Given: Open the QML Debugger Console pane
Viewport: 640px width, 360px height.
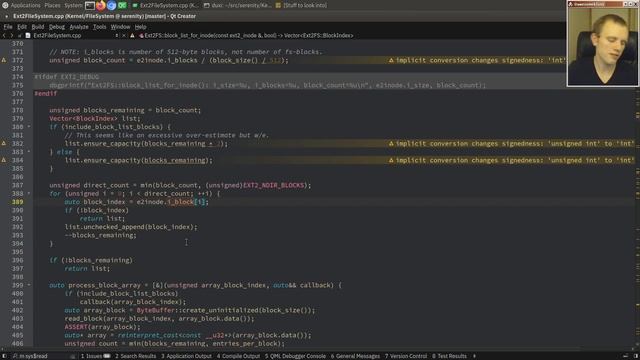Looking at the screenshot, I should coord(295,356).
